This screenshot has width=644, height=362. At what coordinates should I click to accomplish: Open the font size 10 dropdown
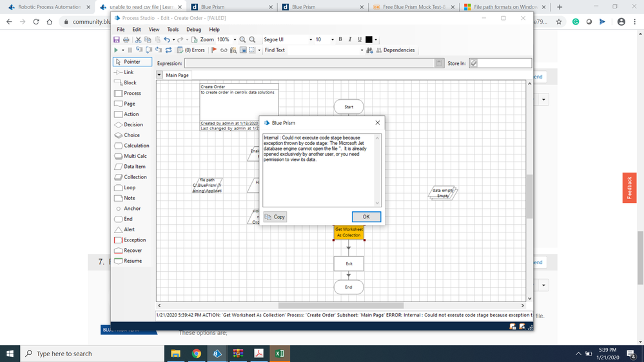point(333,40)
